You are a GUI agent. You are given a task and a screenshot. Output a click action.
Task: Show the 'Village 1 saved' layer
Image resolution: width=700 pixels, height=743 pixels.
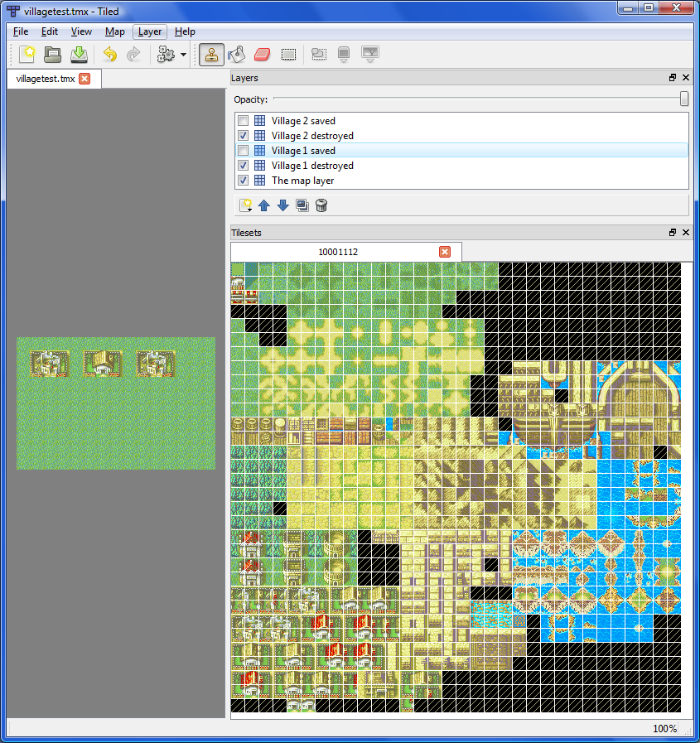point(244,150)
